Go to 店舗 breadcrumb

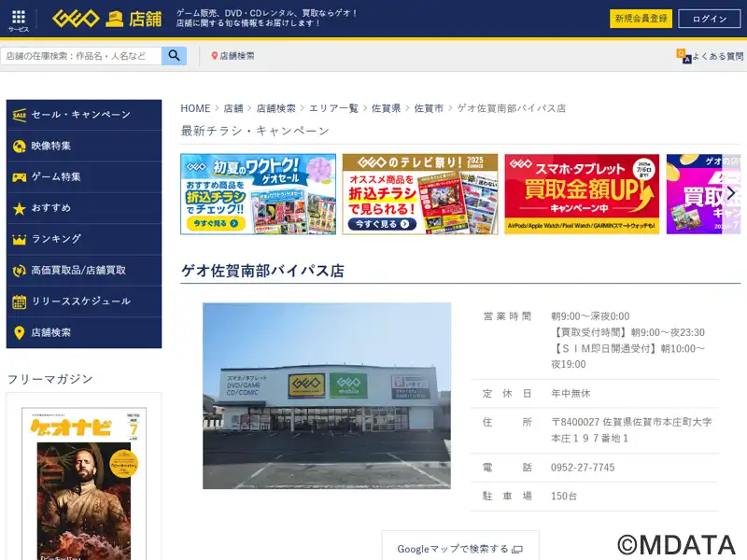233,108
